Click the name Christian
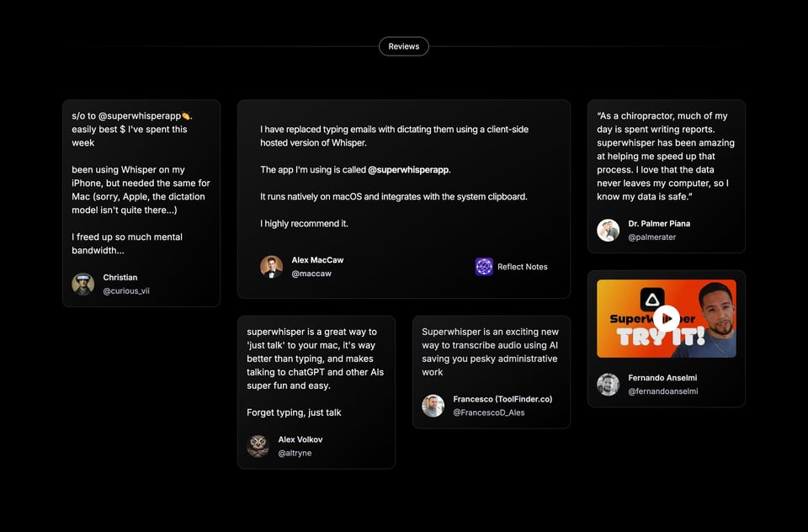Screen dimensions: 808x532 click(120, 277)
